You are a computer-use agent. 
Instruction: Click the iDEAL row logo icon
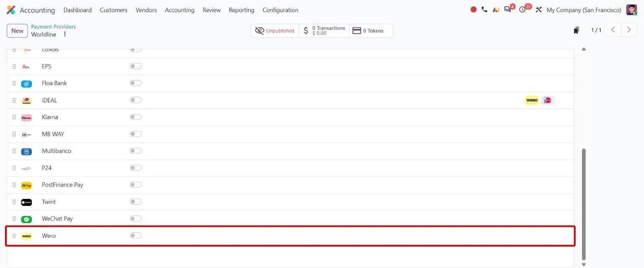[26, 101]
